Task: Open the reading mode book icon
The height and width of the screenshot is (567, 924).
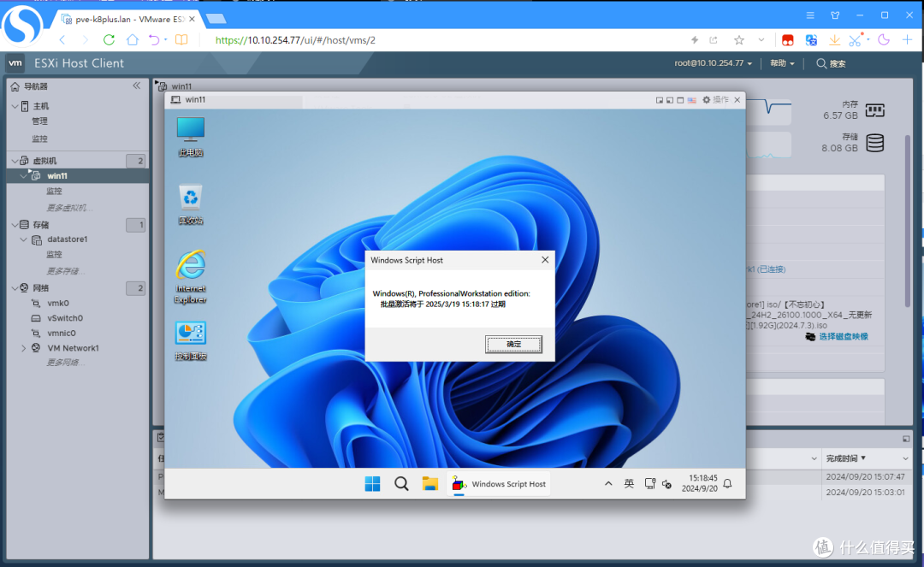Action: tap(181, 40)
